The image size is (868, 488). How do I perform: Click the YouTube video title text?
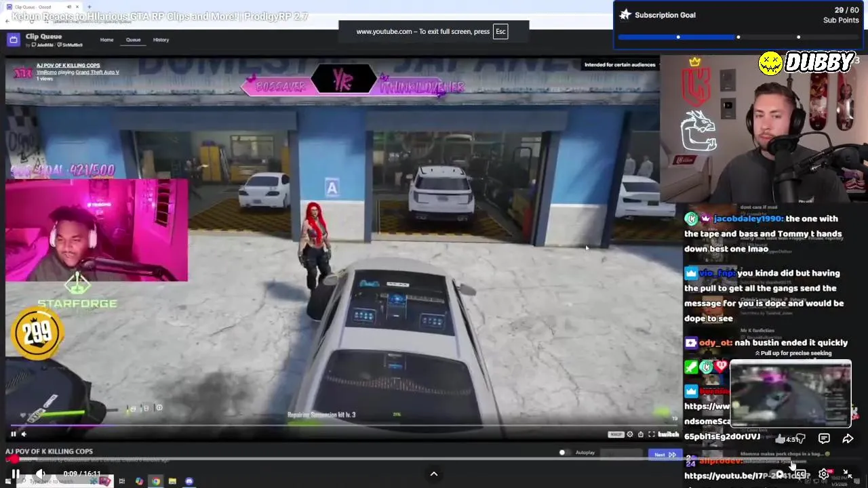tap(160, 16)
